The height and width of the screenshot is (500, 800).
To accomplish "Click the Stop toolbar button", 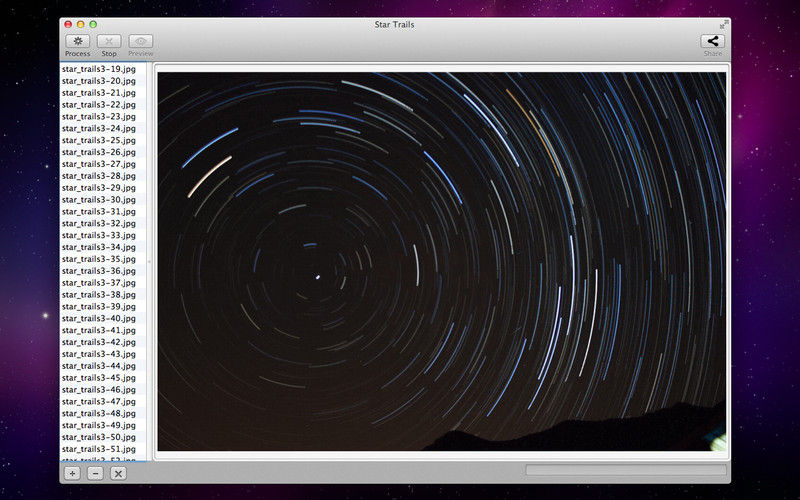I will (x=109, y=41).
